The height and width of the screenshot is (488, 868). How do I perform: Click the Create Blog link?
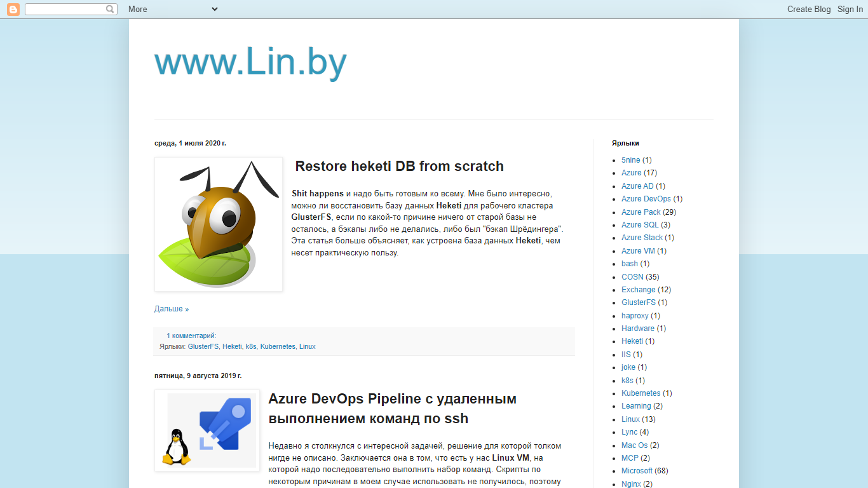[x=809, y=9]
